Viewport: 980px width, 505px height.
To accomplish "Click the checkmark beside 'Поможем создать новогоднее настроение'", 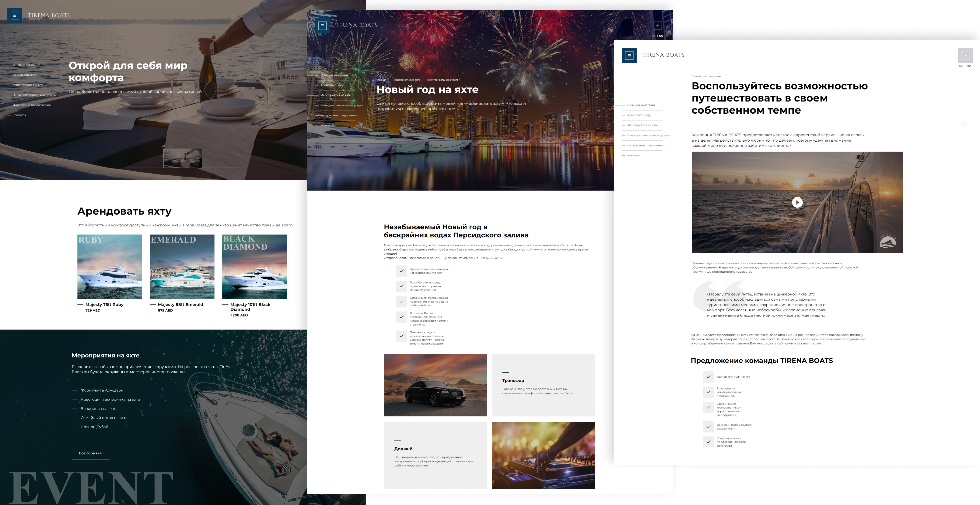I will 401,336.
